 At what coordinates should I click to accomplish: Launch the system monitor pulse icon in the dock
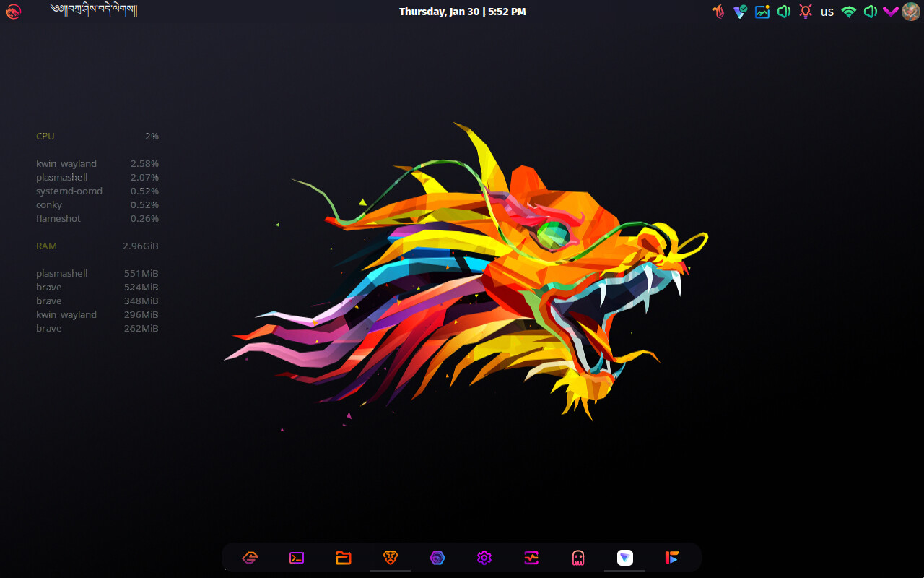pyautogui.click(x=531, y=558)
